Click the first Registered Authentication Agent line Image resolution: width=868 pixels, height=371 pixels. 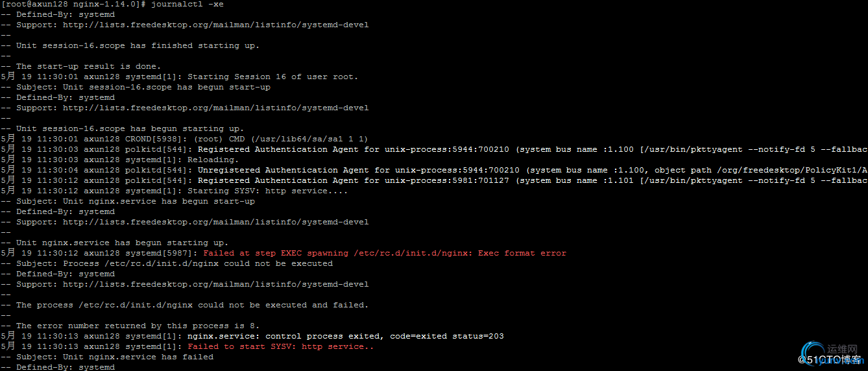click(x=434, y=149)
